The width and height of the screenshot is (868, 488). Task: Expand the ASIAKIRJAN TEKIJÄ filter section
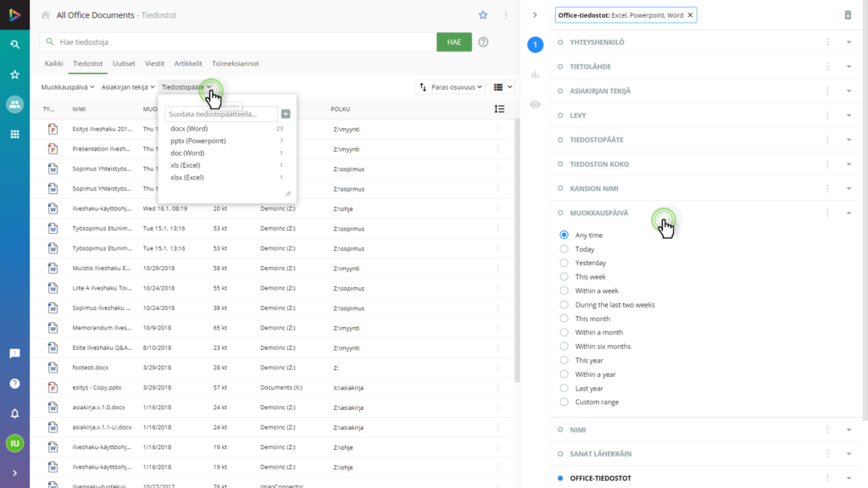click(849, 91)
